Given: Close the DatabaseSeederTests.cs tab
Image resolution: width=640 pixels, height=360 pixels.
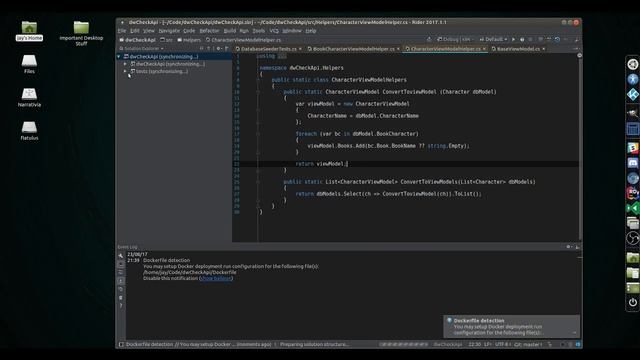Looking at the screenshot, I should tap(300, 49).
